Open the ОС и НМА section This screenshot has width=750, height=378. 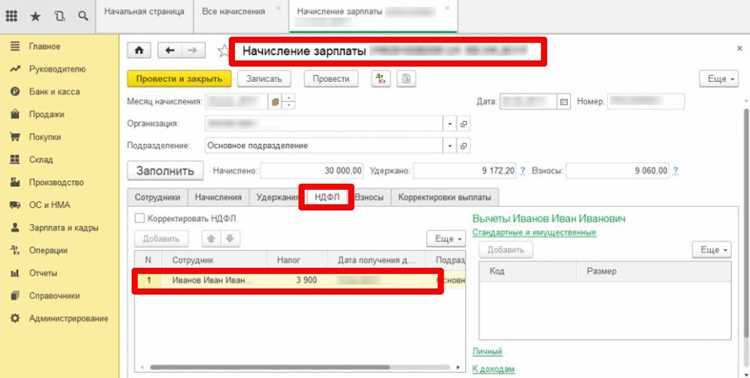(49, 205)
